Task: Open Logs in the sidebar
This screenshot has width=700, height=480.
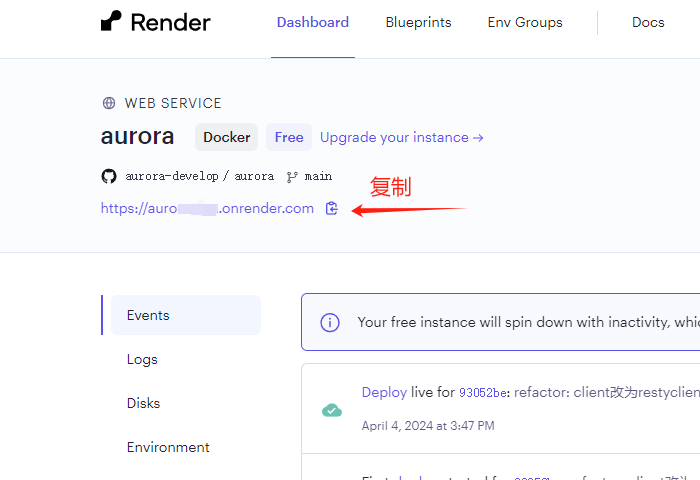Action: [142, 359]
